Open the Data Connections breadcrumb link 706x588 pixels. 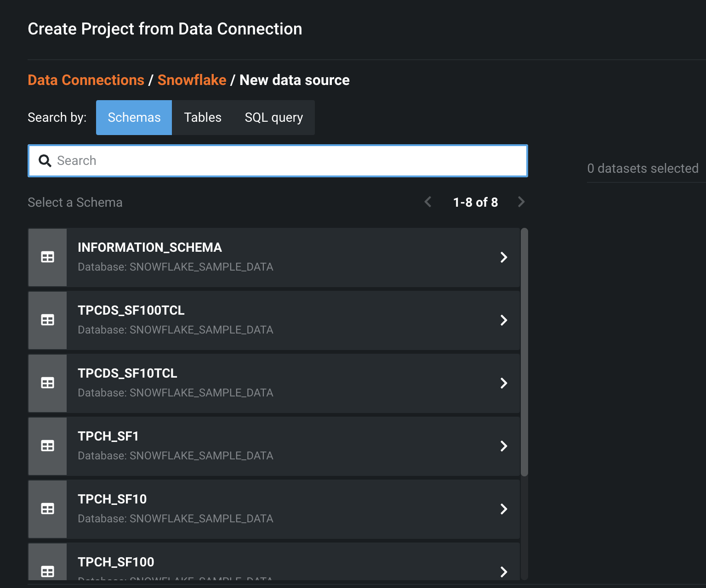point(85,79)
